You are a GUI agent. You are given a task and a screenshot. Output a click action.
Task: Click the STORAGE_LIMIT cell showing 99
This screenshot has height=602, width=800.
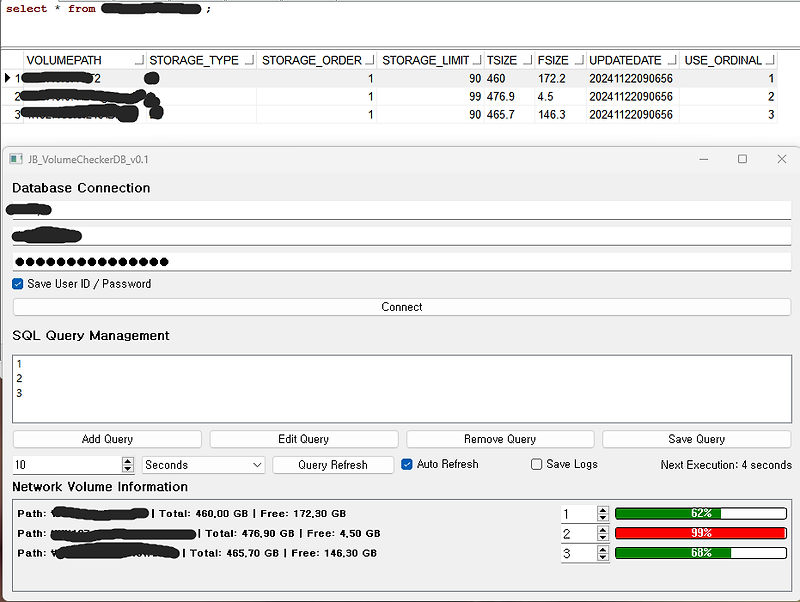coord(430,96)
